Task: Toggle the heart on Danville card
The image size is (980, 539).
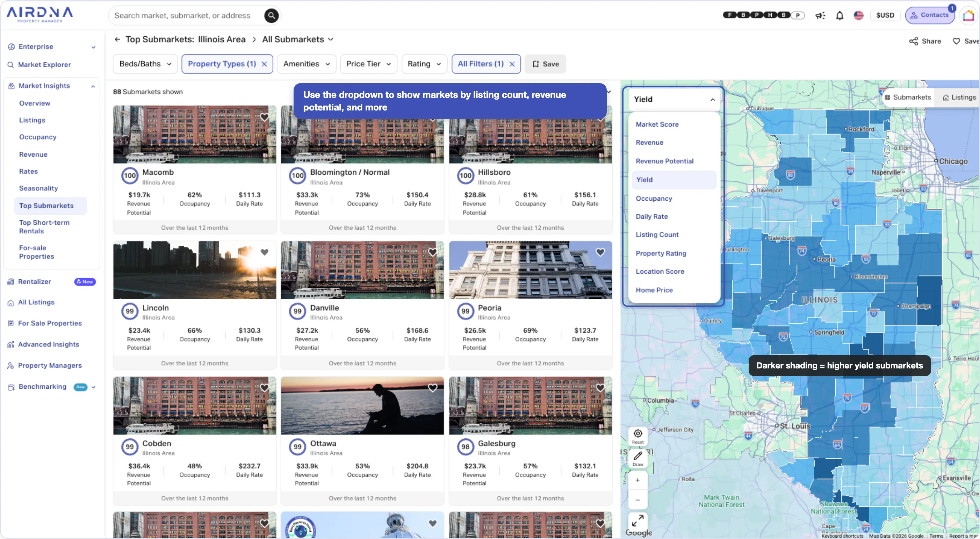Action: pyautogui.click(x=433, y=252)
